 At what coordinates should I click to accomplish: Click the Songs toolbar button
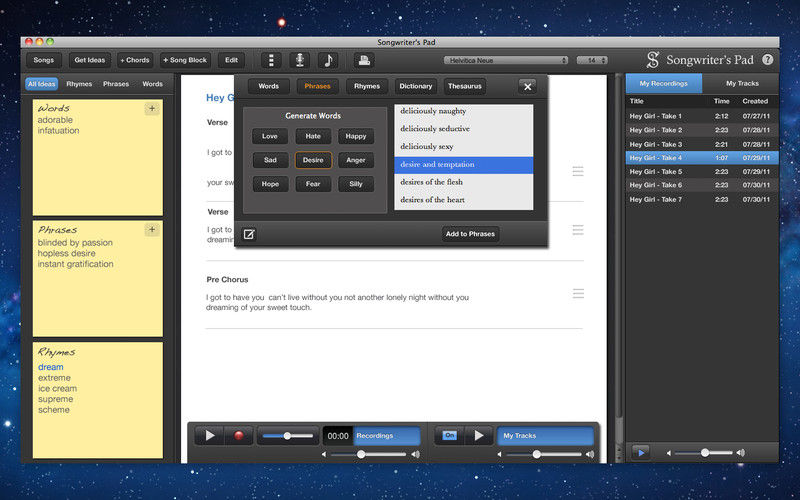[43, 60]
